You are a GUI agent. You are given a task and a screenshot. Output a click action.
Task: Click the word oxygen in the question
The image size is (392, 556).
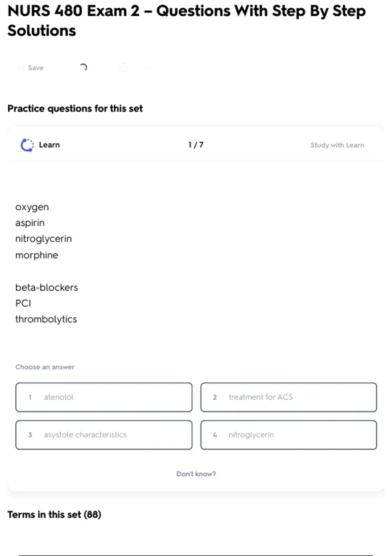32,207
